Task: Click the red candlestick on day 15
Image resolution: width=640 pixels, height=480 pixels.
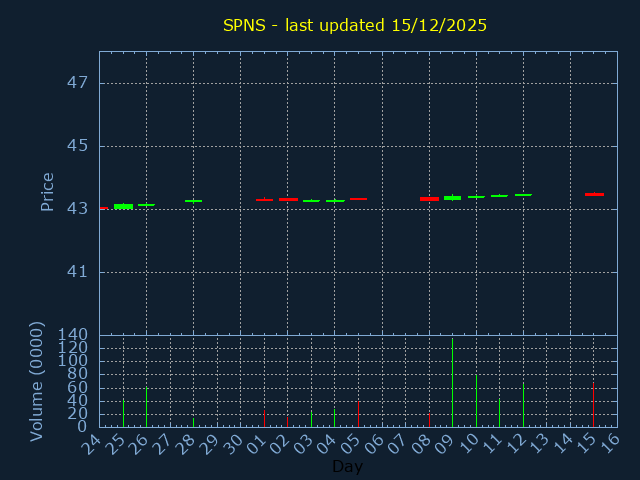Action: [x=594, y=194]
